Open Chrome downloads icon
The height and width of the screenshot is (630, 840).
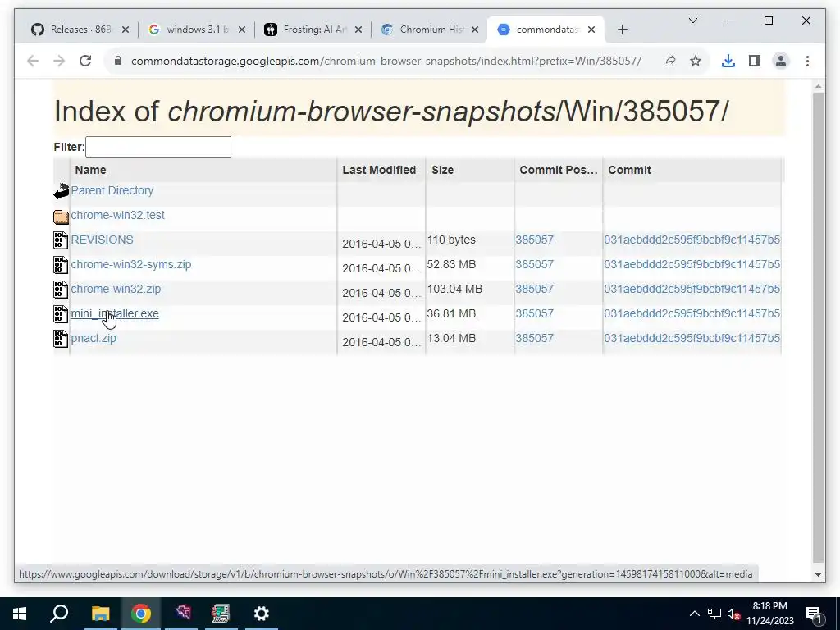pyautogui.click(x=728, y=61)
